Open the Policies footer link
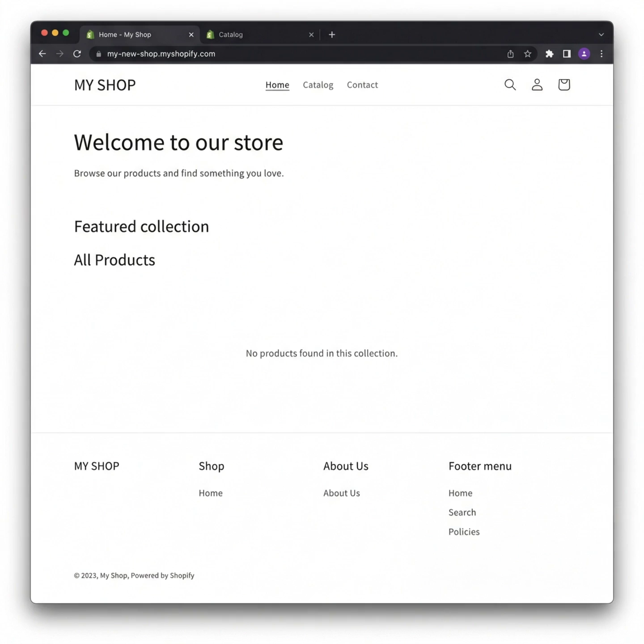Image resolution: width=644 pixels, height=644 pixels. pos(464,531)
